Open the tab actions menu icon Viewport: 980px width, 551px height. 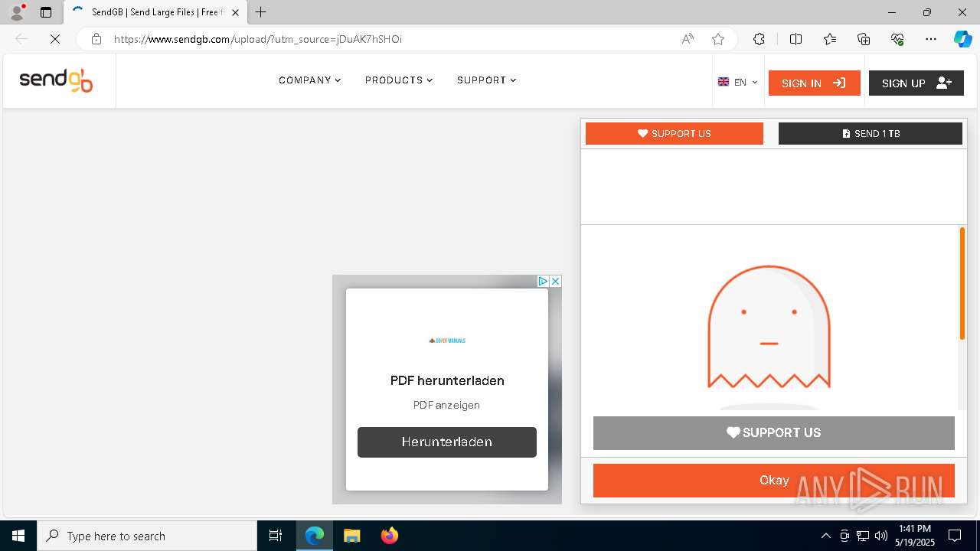(46, 12)
